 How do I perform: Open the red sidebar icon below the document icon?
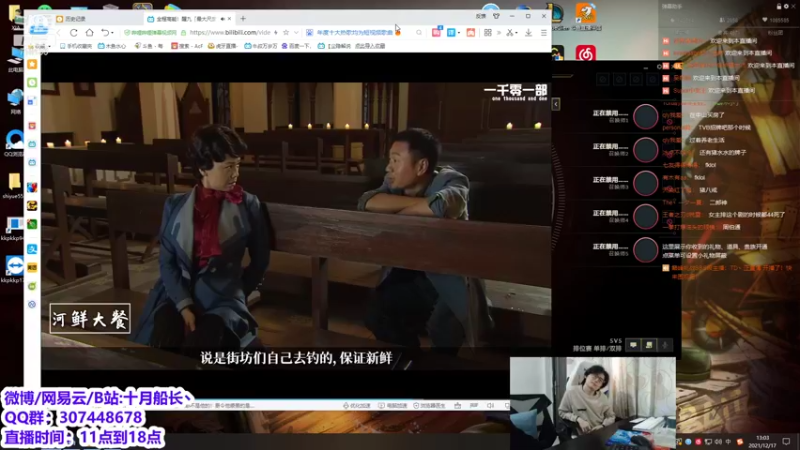click(32, 126)
